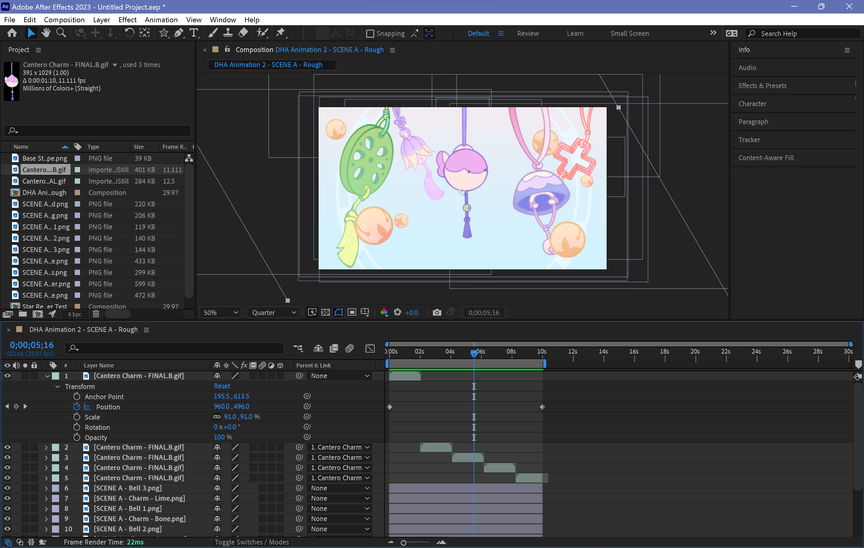Click the delete trash icon in Project panel
Viewport: 864px width, 548px height.
(x=96, y=314)
